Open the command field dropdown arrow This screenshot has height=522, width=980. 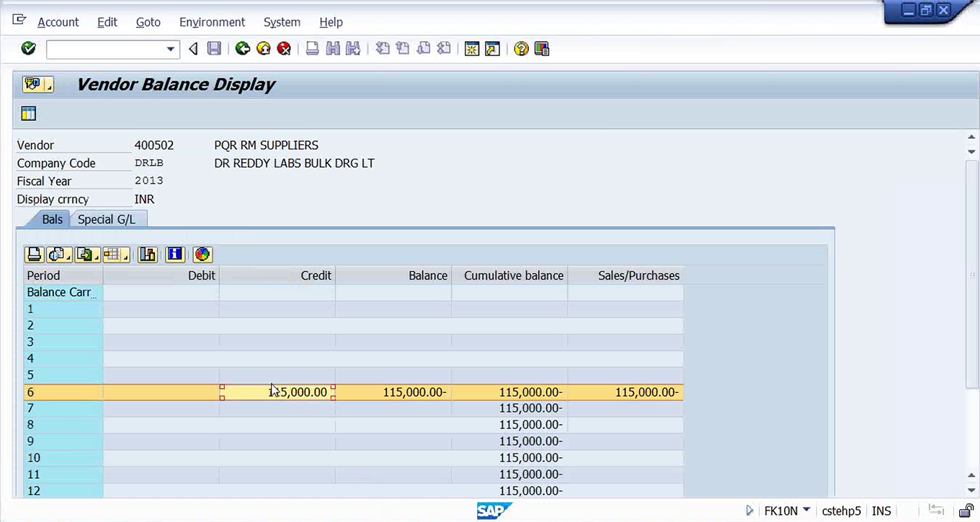coord(171,49)
